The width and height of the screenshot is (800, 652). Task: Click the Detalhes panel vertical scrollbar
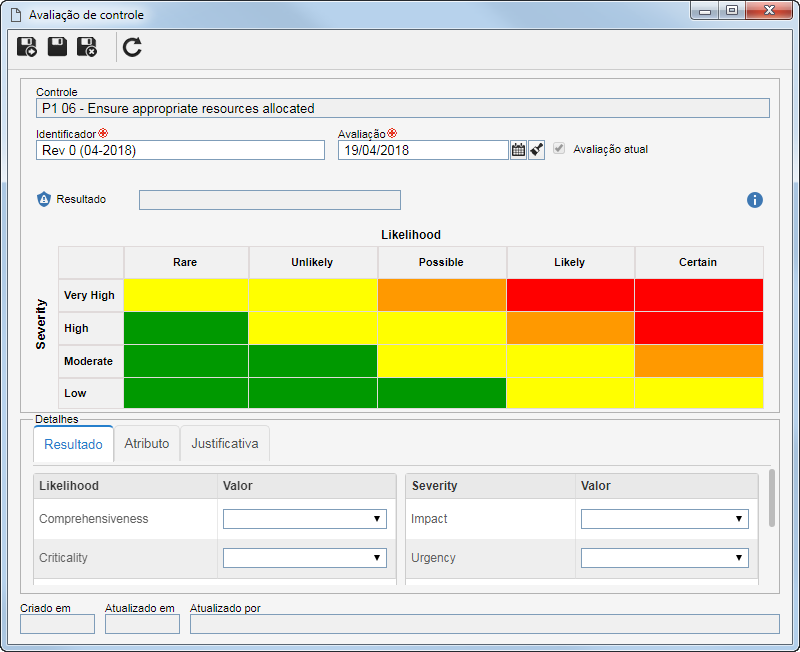(772, 498)
